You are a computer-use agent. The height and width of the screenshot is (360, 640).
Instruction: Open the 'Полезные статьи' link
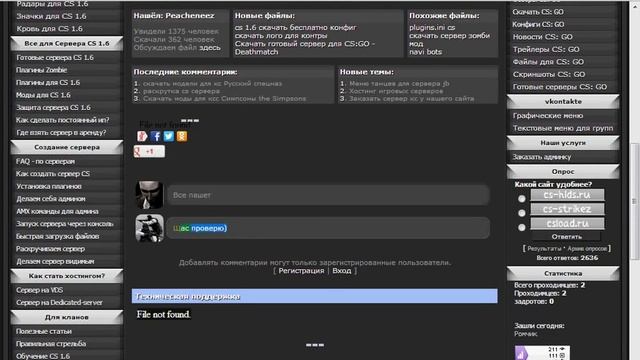44,331
